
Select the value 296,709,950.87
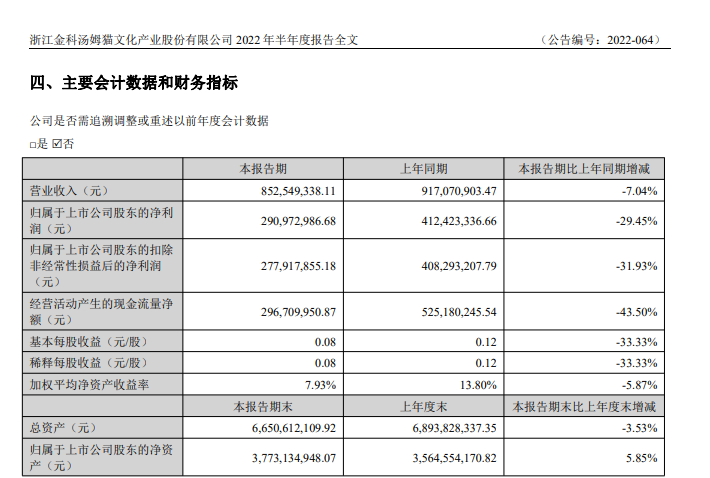[298, 312]
